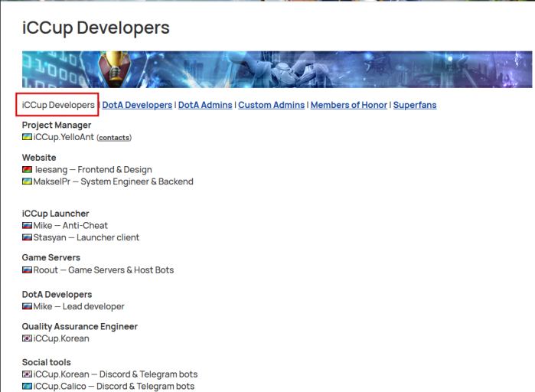Open the DotA Developers link
Screen dimensions: 535x392
pyautogui.click(x=137, y=105)
